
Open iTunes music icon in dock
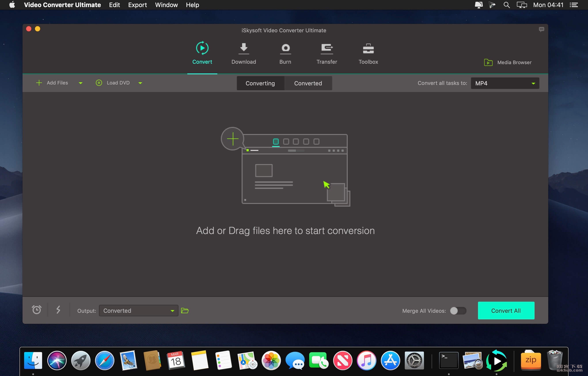[x=366, y=360]
